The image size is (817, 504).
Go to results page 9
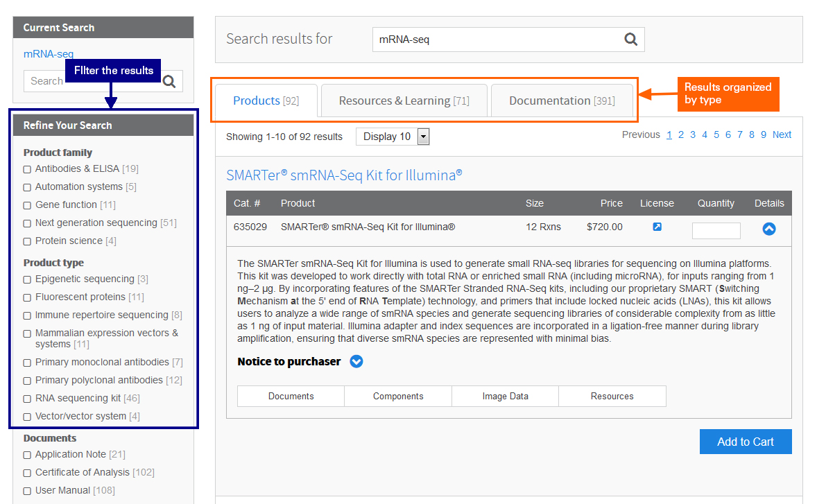click(764, 135)
